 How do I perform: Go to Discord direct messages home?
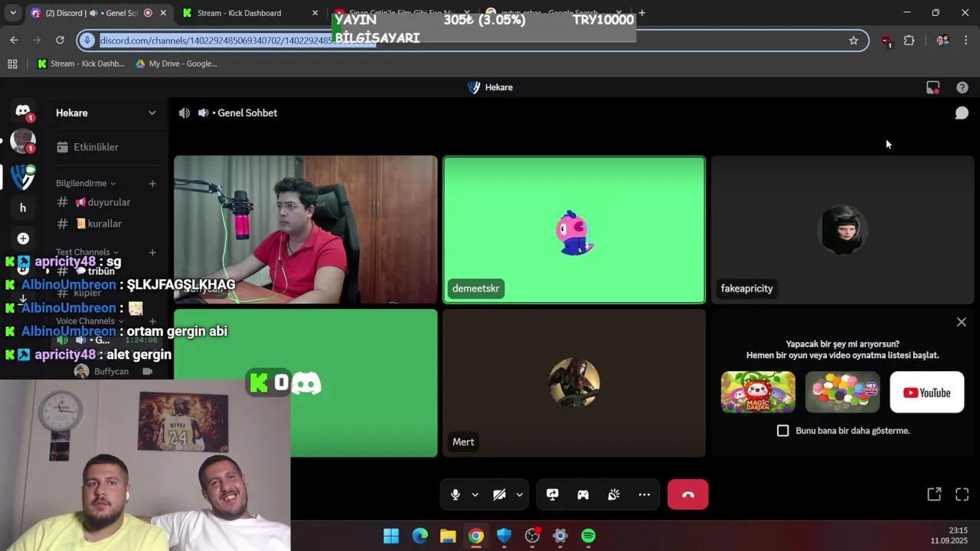23,112
